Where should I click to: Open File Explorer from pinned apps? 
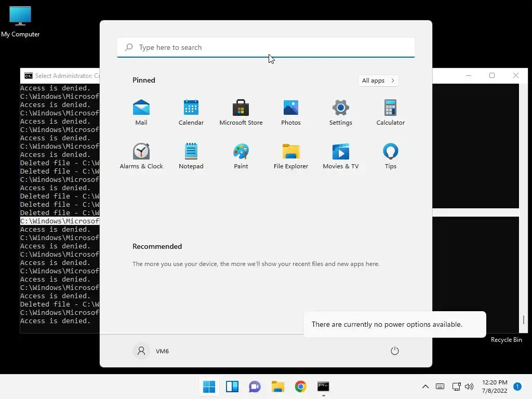click(x=291, y=156)
